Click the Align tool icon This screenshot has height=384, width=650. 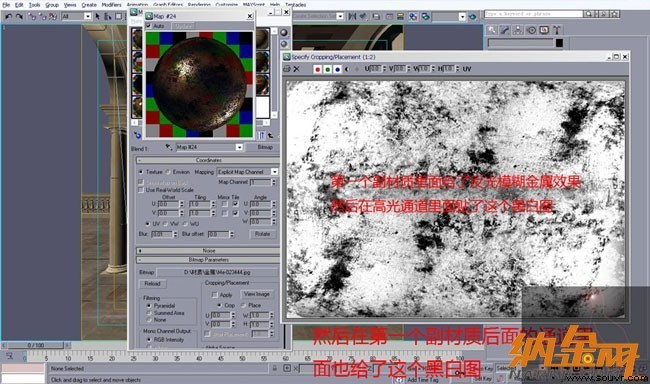click(x=363, y=17)
